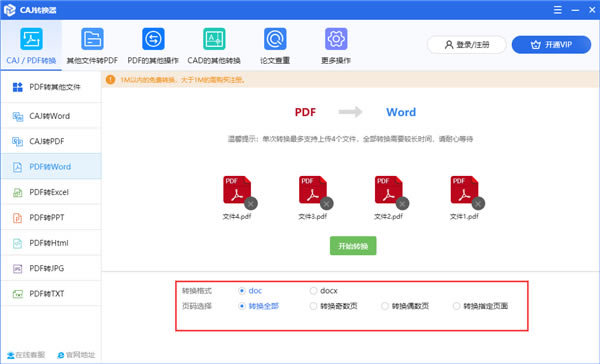Image resolution: width=600 pixels, height=364 pixels.
Task: Select CAJ转PDF in the sidebar
Action: pos(51,141)
